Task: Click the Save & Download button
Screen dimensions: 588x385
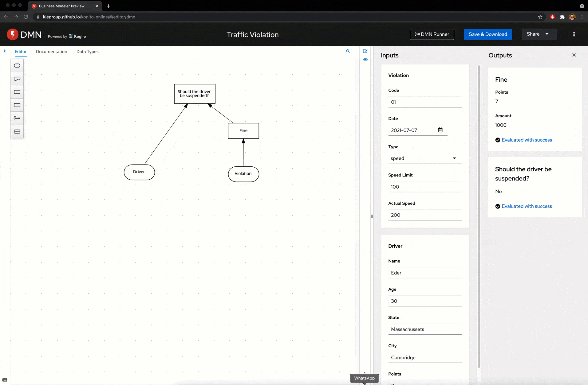Action: coord(488,34)
